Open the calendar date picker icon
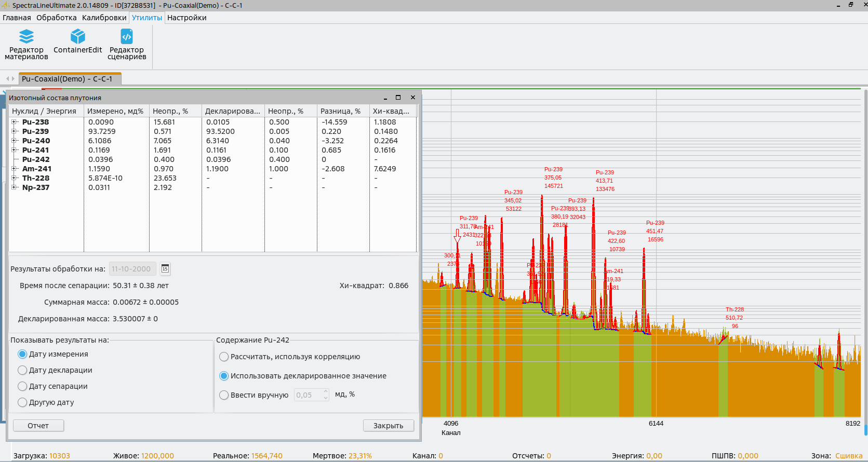Viewport: 868px width, 462px height. pos(165,269)
